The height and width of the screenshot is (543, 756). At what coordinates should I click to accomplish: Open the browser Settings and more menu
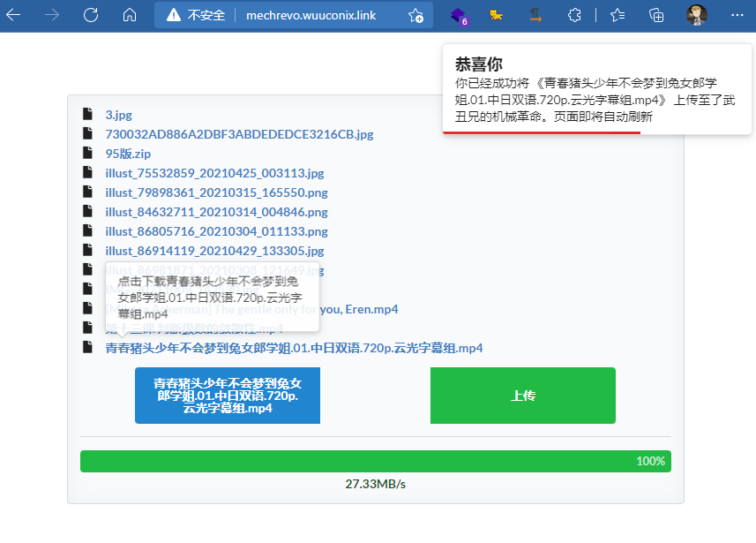(737, 15)
